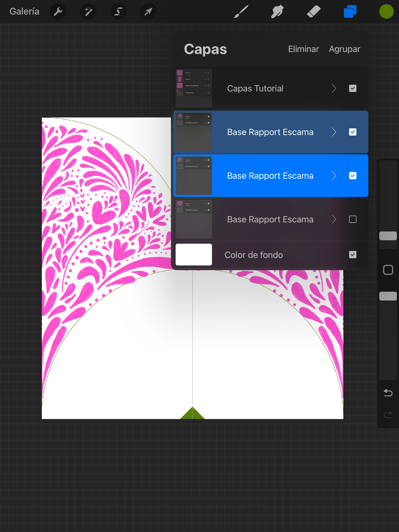
Task: Toggle visibility of Color de fondo
Action: 353,255
